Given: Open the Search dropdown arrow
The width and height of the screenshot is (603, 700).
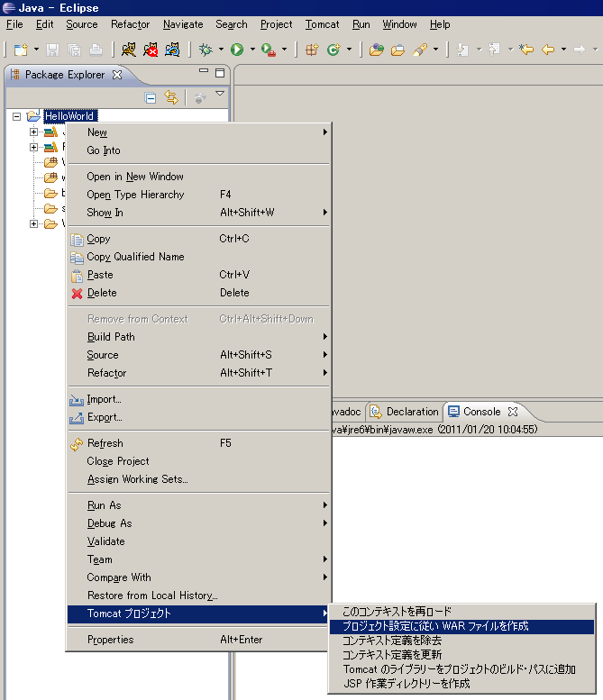Looking at the screenshot, I should pos(435,50).
